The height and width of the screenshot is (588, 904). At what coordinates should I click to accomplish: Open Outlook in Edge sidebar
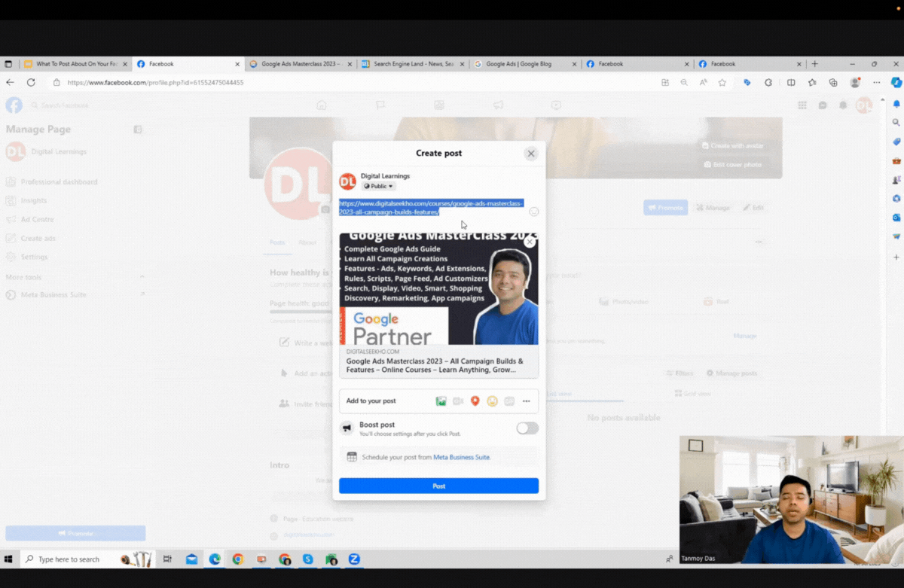point(896,218)
